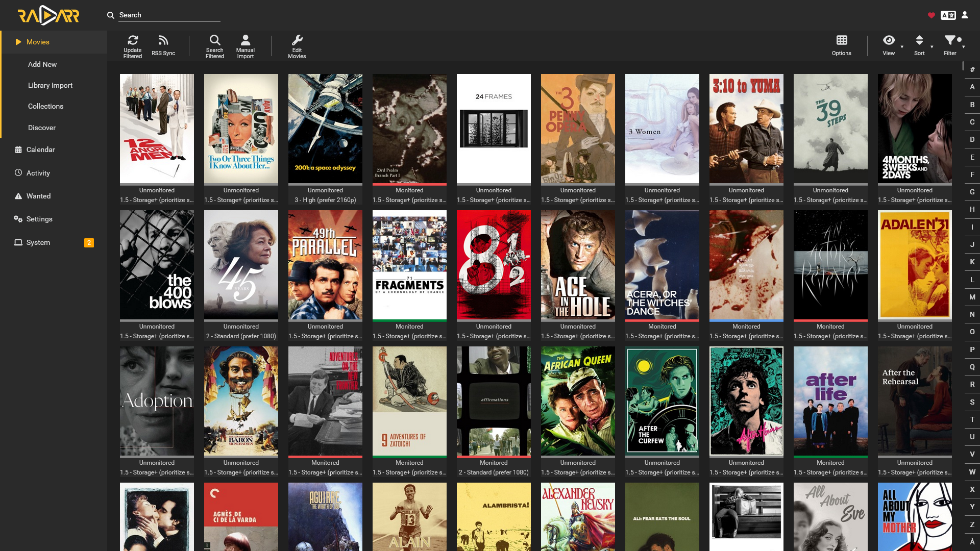Viewport: 980px width, 551px height.
Task: Open the user profile icon
Action: click(x=965, y=15)
